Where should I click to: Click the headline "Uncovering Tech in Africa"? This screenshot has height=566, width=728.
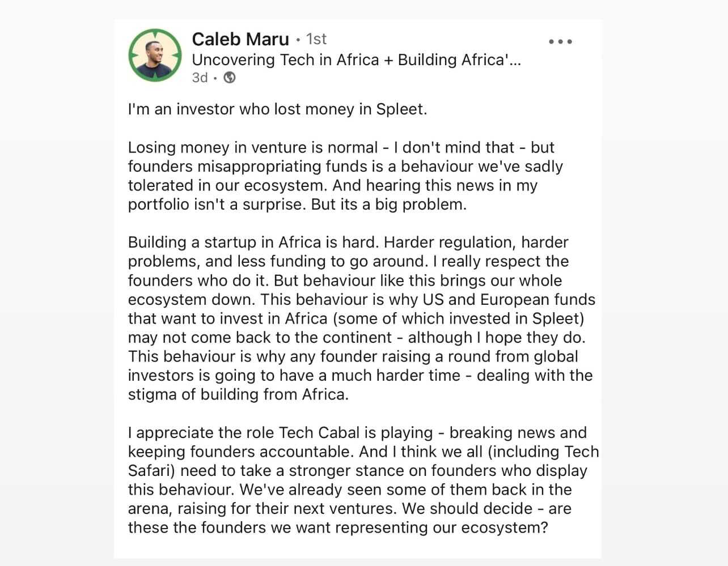(285, 59)
